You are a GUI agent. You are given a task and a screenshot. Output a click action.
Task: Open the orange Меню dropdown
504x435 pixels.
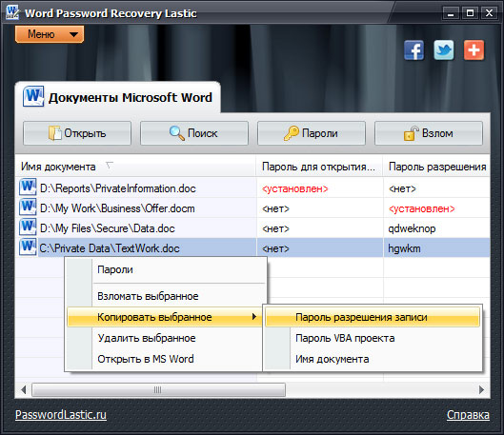click(50, 34)
